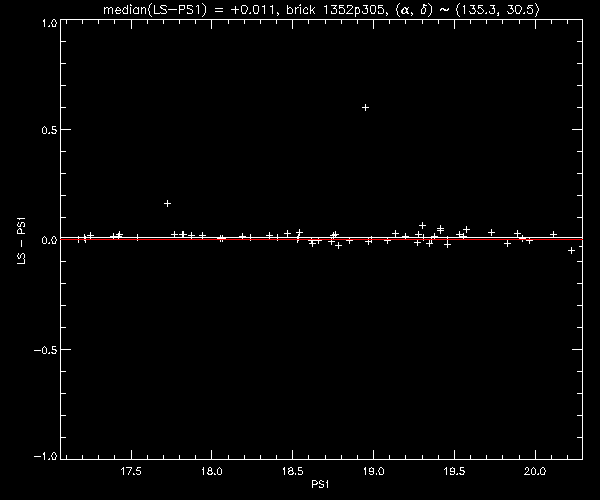Viewport: 600px width, 500px height.
Task: Click x-axis tick label 20.0
Action: pyautogui.click(x=535, y=471)
